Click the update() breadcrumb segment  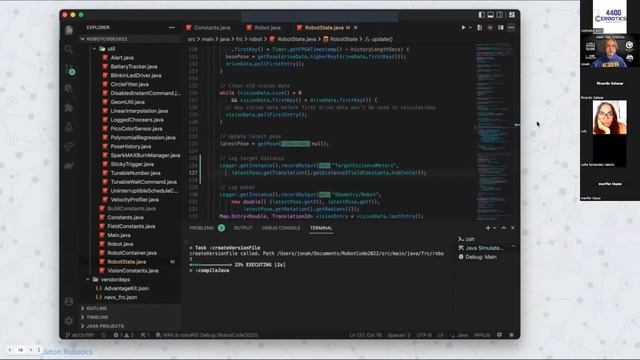point(379,39)
